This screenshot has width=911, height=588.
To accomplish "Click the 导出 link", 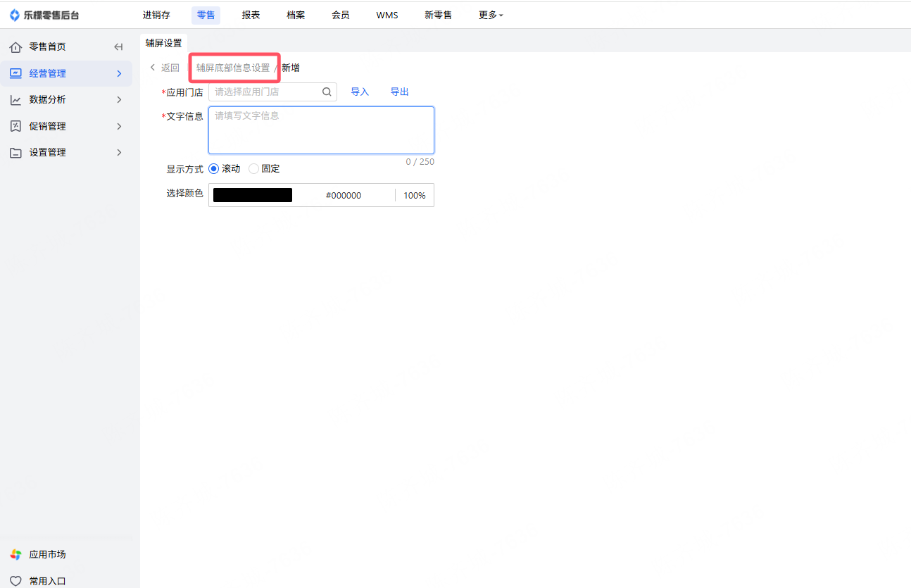I will tap(400, 92).
